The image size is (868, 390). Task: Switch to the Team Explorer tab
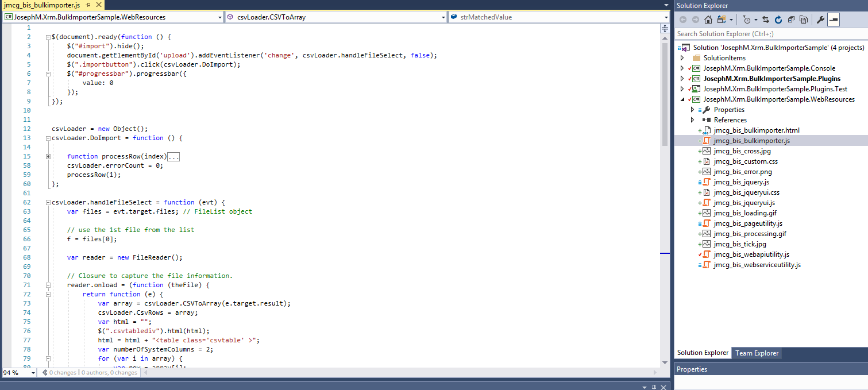(757, 353)
